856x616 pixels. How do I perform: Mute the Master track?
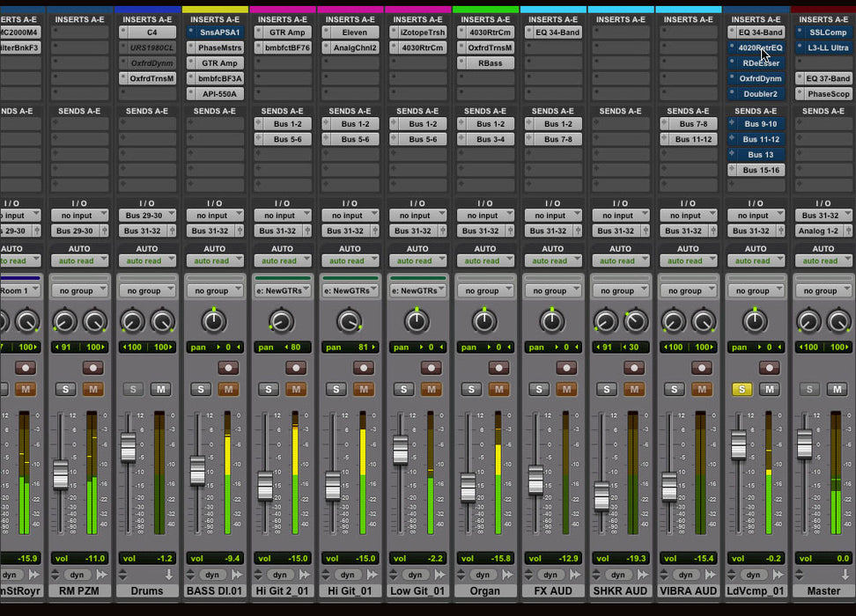tap(837, 389)
